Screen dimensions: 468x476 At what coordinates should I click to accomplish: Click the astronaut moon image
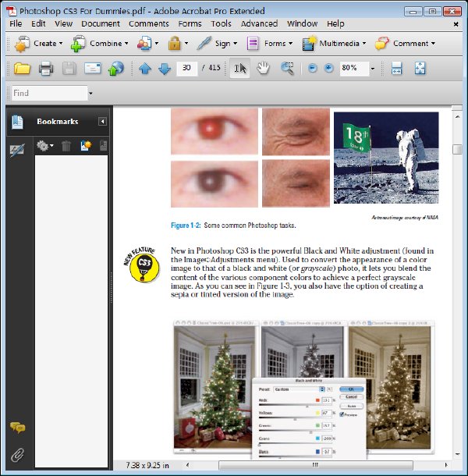386,158
